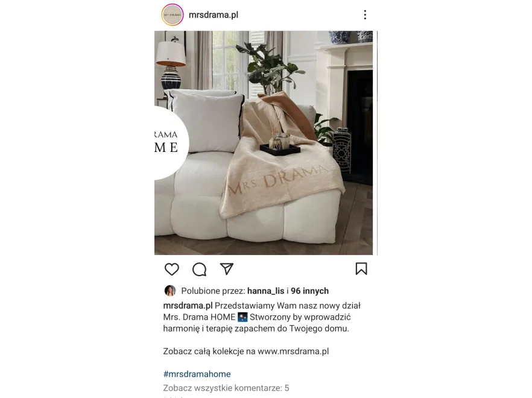The image size is (532, 398).
Task: Open mrsdrama.pl username in the caption
Action: [188, 306]
